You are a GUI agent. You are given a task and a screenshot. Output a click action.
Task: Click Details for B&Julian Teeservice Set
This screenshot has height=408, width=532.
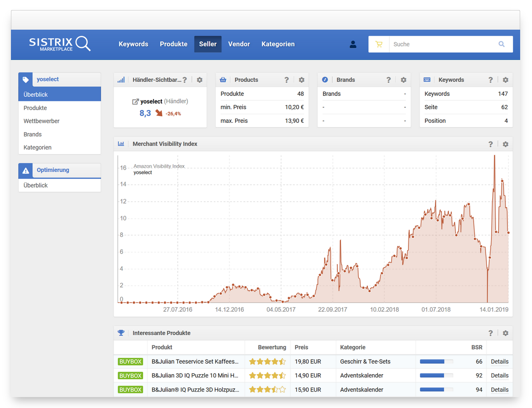coord(499,361)
